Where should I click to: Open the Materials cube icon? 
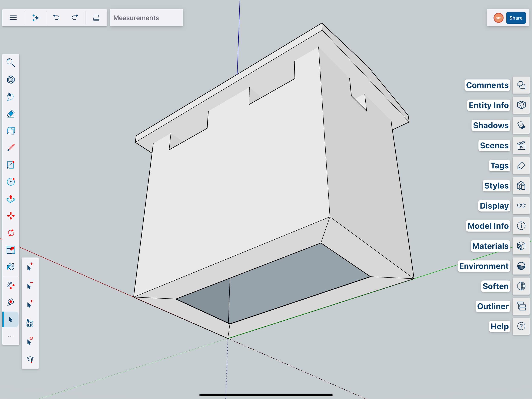pos(521,246)
